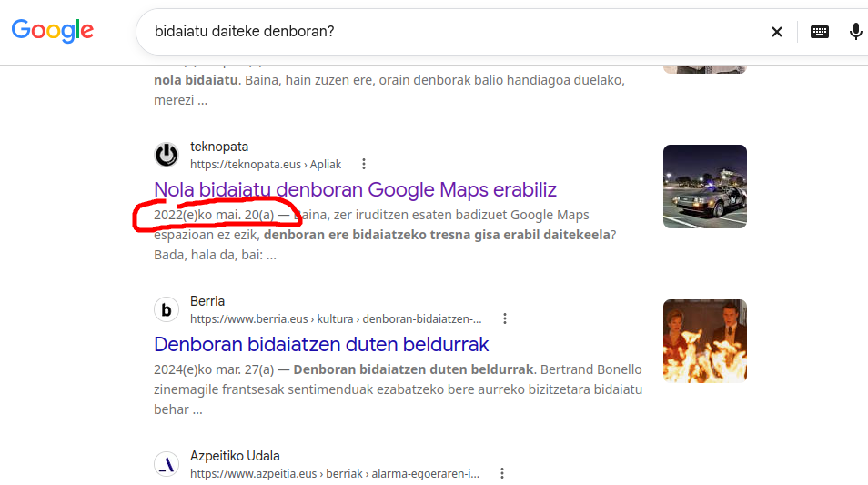Click the Google logo
Viewport: 868px width, 485px height.
53,30
